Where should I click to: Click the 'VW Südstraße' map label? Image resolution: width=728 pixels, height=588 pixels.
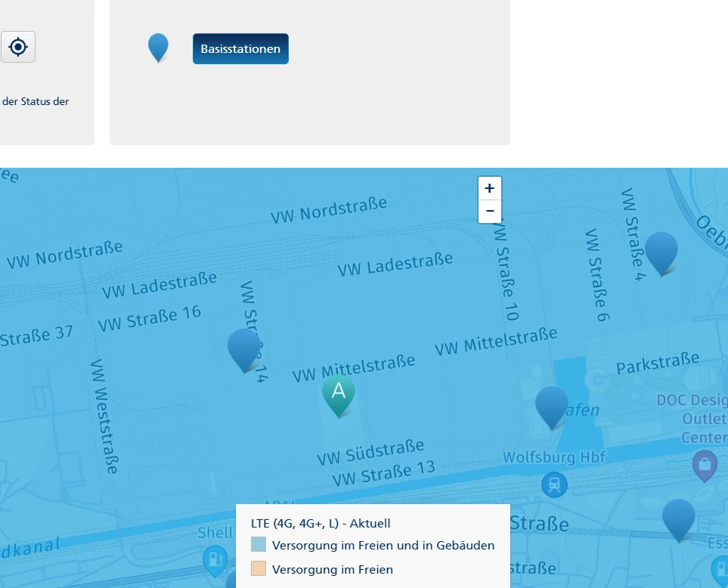370,452
